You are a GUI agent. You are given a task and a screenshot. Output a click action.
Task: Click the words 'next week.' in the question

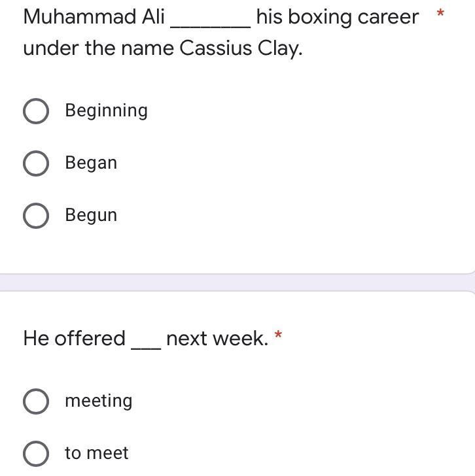click(x=217, y=339)
